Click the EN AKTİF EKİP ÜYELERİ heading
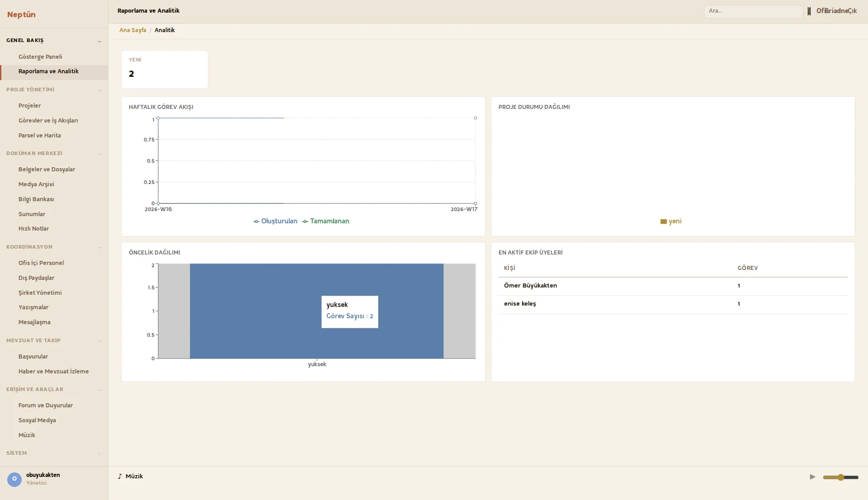 click(x=531, y=253)
